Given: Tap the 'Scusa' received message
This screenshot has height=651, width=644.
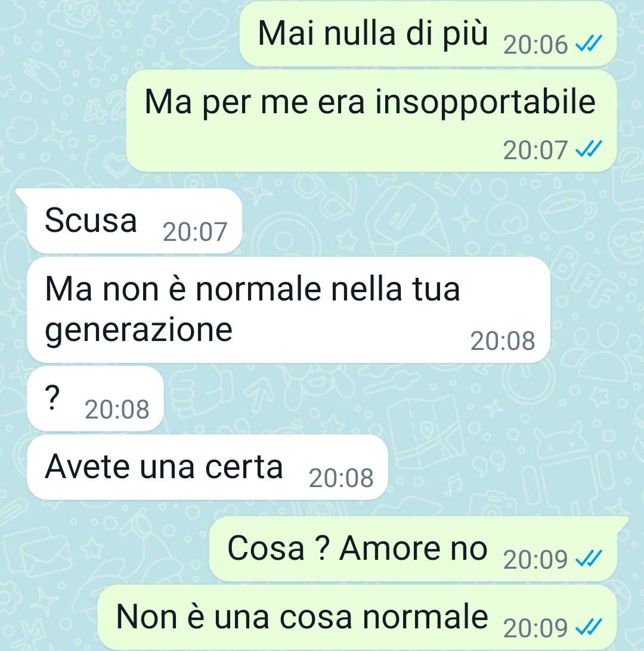Looking at the screenshot, I should [x=134, y=221].
